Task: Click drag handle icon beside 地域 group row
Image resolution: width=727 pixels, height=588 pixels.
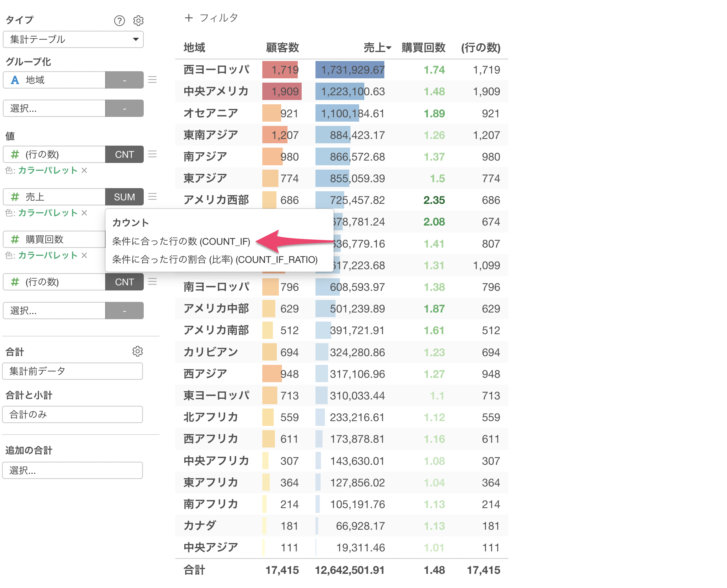Action: (x=152, y=80)
